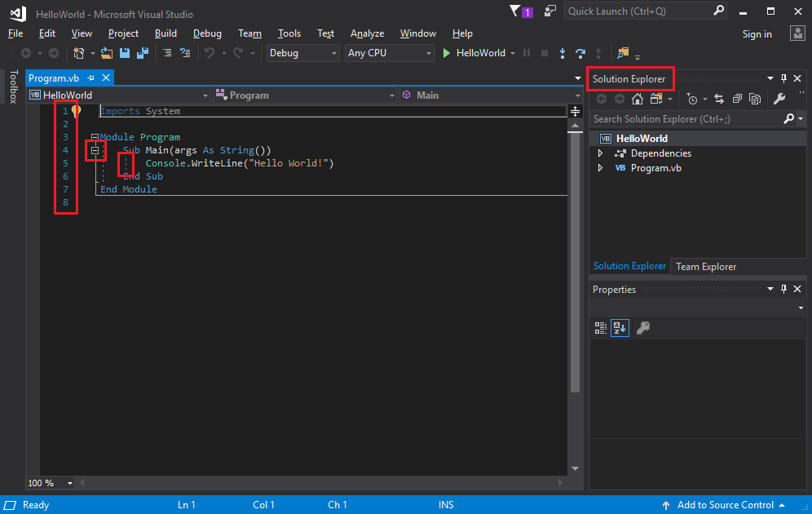Pin the Program.vb editor tab
The image size is (812, 514).
click(x=92, y=78)
